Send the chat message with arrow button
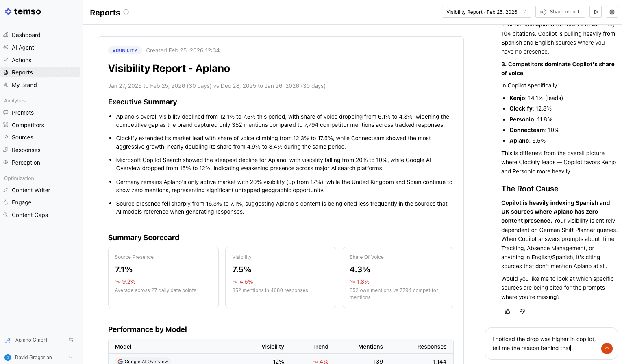 pyautogui.click(x=607, y=348)
